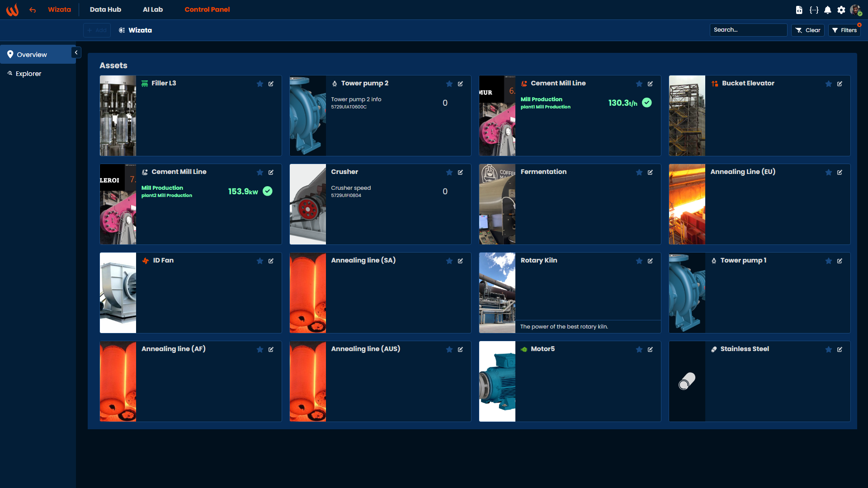
Task: Open the code file icon in header
Action: click(x=799, y=10)
